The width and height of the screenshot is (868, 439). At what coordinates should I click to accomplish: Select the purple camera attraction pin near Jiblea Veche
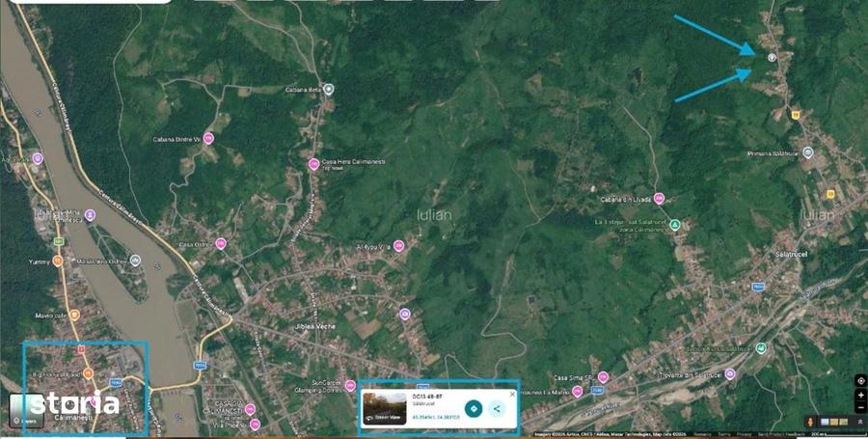(405, 315)
